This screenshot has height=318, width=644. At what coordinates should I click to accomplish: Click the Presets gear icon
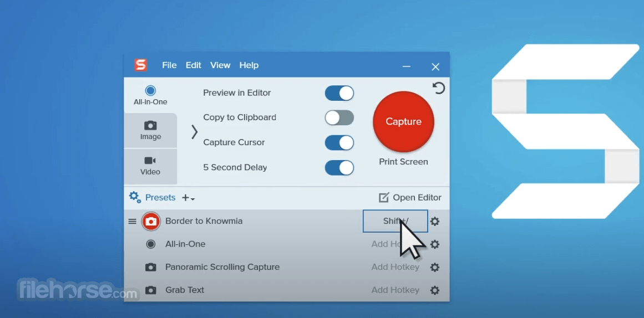[x=135, y=197]
